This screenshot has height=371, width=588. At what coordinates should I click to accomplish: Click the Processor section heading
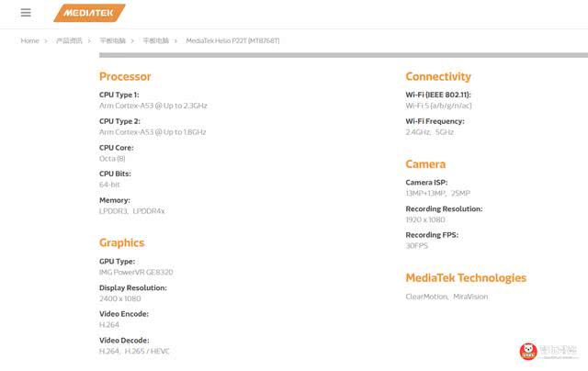click(125, 76)
